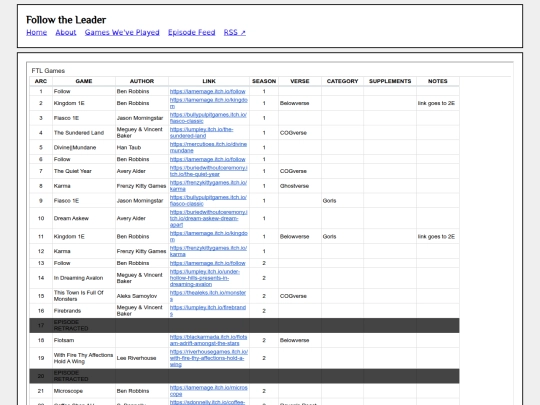Select With Fire Thy Affections Hold A Wing
This screenshot has width=540, height=405.
click(83, 358)
